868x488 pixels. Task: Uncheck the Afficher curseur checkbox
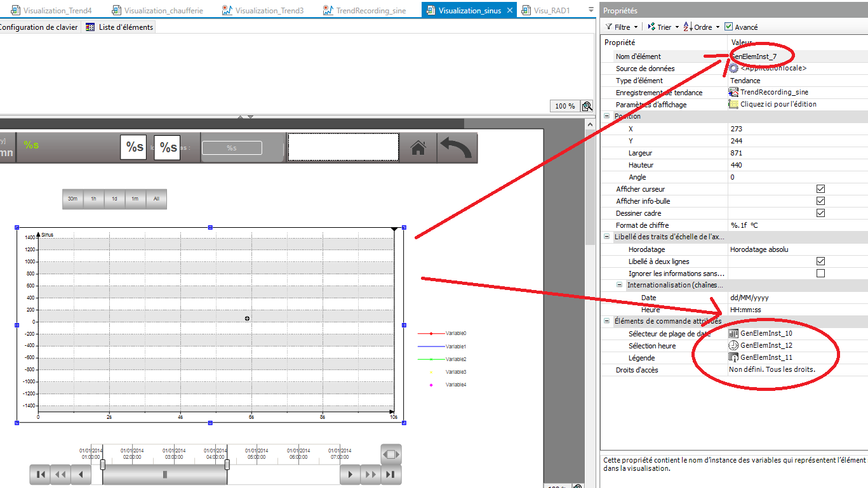[x=820, y=189]
